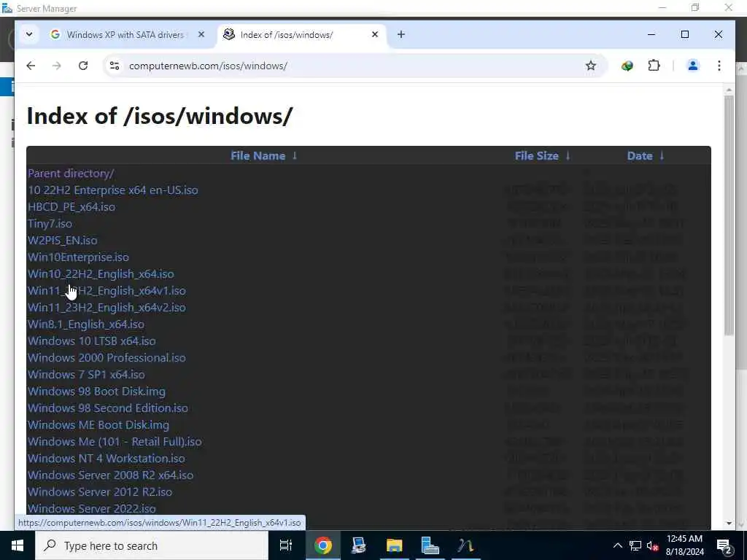Download Windows Server 2012 R2.iso
747x560 pixels.
tap(100, 492)
